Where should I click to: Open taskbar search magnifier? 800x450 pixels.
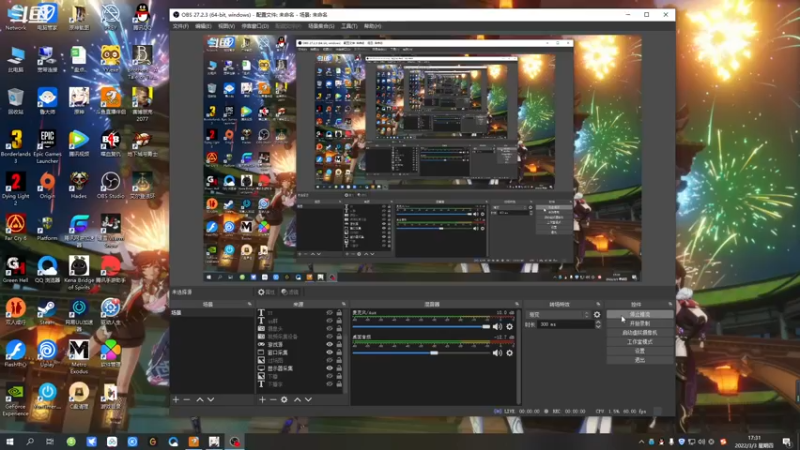point(30,442)
